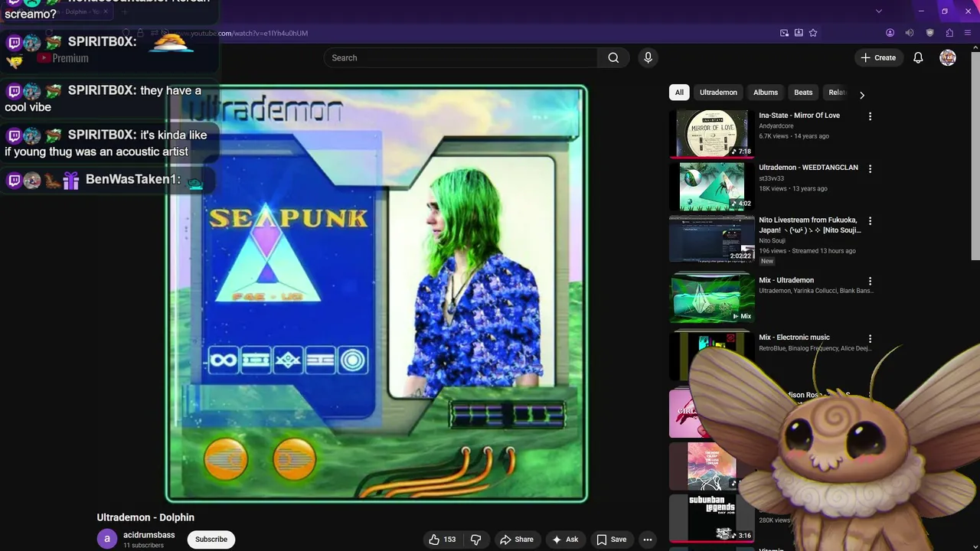980x551 pixels.
Task: Open options for Mix - Ultrademon
Action: tap(870, 282)
